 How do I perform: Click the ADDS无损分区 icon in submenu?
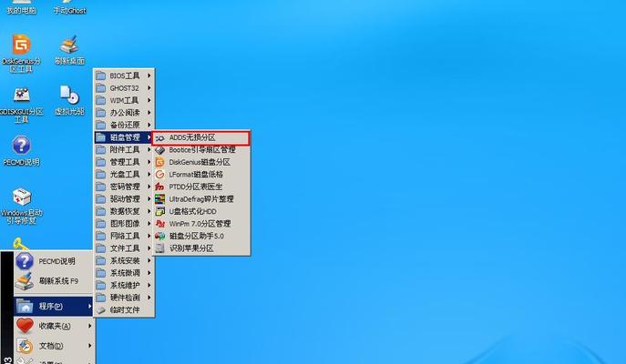[159, 138]
